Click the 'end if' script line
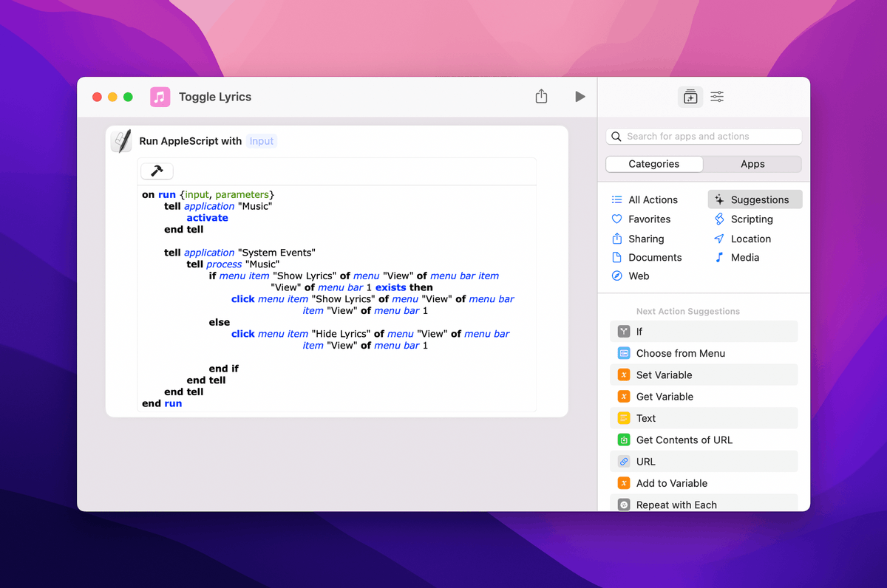Screen dimensions: 887x588 [x=224, y=369]
